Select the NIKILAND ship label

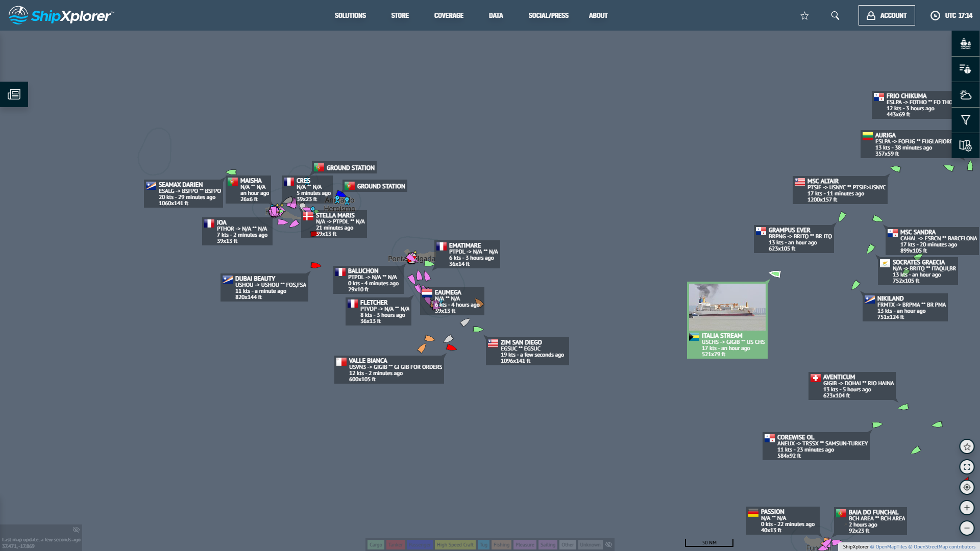(x=905, y=307)
